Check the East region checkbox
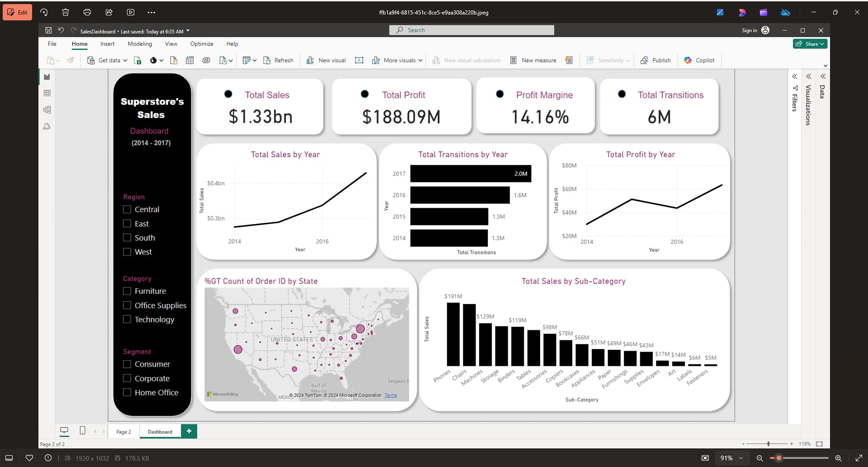The width and height of the screenshot is (868, 467). pyautogui.click(x=127, y=223)
